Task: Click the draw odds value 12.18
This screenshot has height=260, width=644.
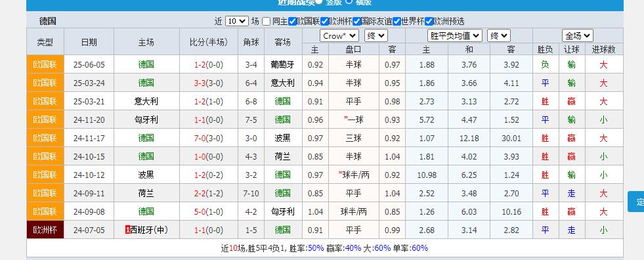Action: [x=469, y=139]
